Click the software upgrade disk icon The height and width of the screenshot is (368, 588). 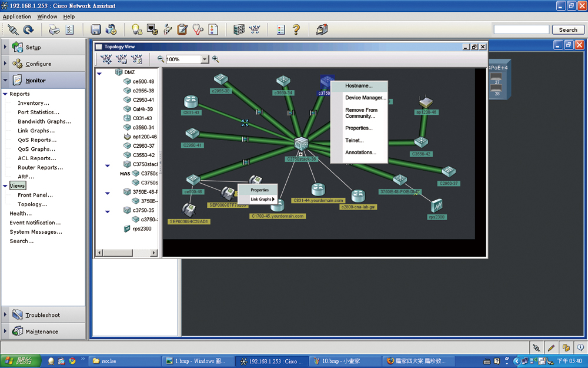click(111, 29)
